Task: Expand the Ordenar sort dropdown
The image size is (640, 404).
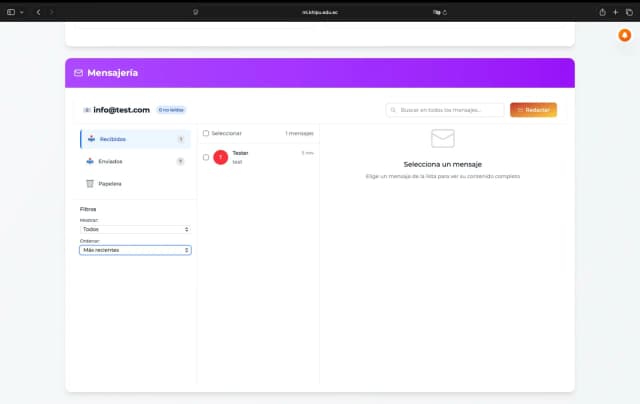Action: (135, 250)
